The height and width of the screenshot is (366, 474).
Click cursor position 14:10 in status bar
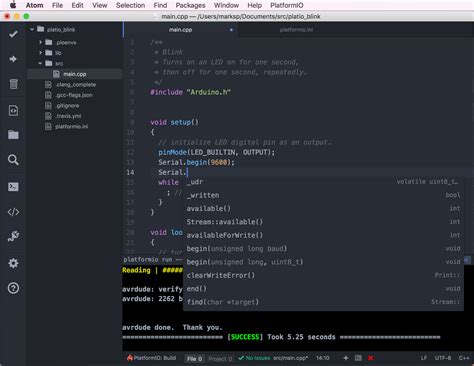322,358
